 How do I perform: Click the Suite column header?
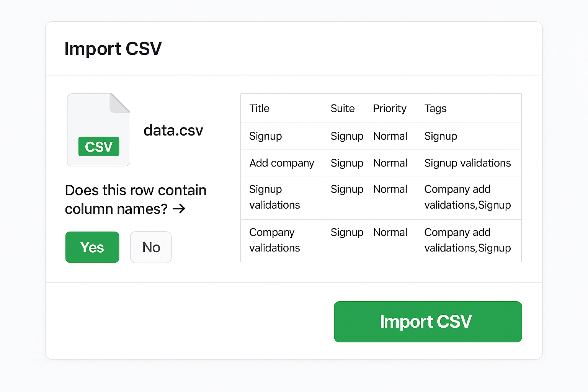(342, 108)
